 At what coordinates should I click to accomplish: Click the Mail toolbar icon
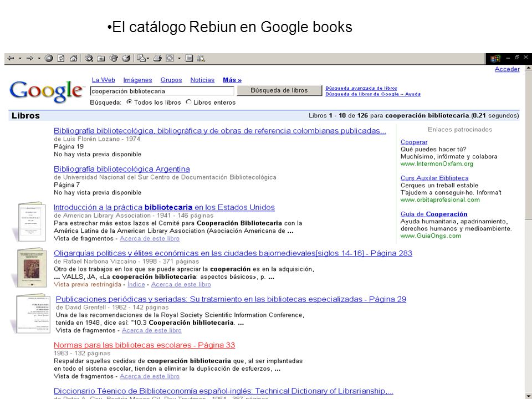coord(141,58)
